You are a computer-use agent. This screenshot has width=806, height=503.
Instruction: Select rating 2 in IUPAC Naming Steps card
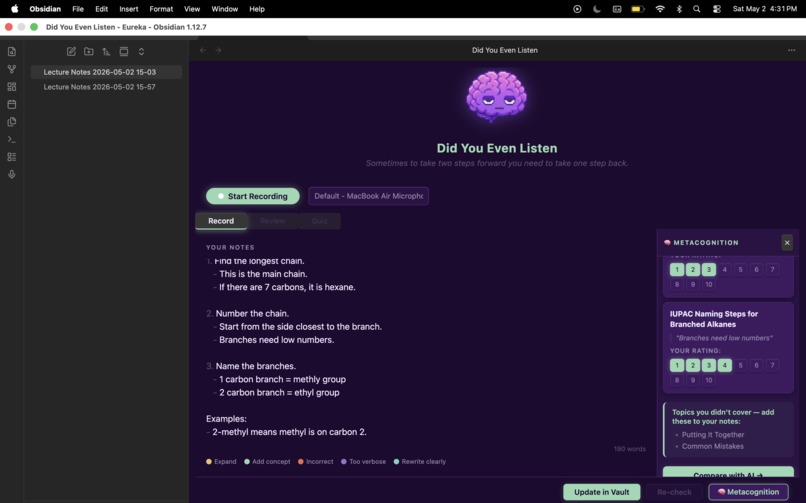693,365
